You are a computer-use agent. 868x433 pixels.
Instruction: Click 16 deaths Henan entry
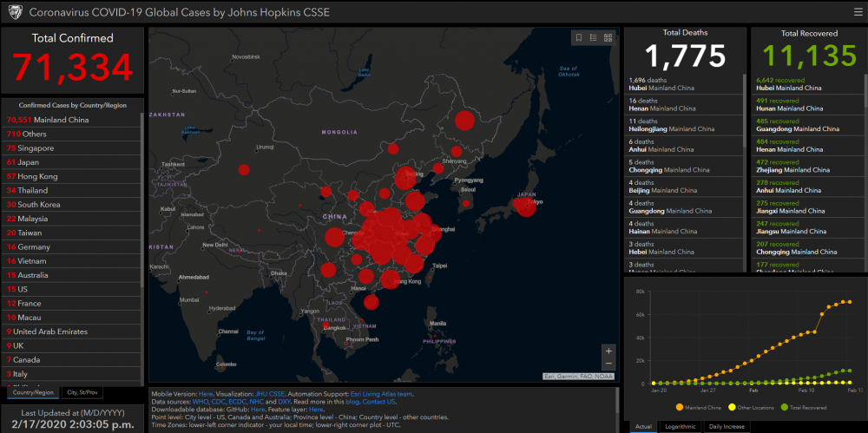pos(684,105)
